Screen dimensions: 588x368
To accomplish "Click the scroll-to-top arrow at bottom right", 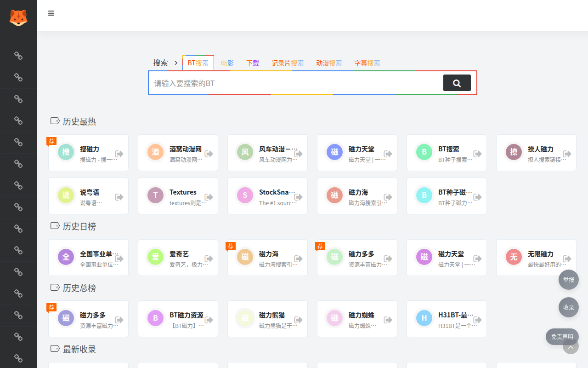I will coord(571,347).
